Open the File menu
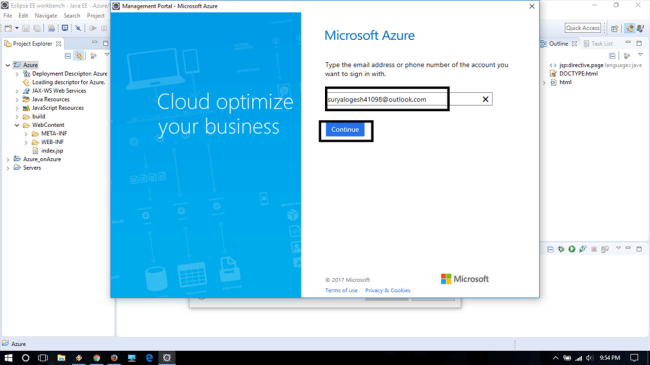 tap(8, 16)
